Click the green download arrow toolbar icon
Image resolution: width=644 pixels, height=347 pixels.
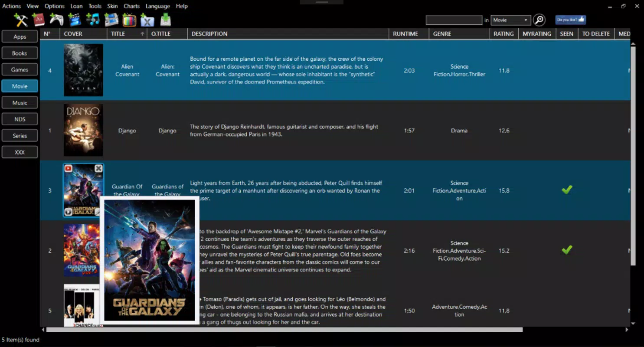click(x=166, y=20)
